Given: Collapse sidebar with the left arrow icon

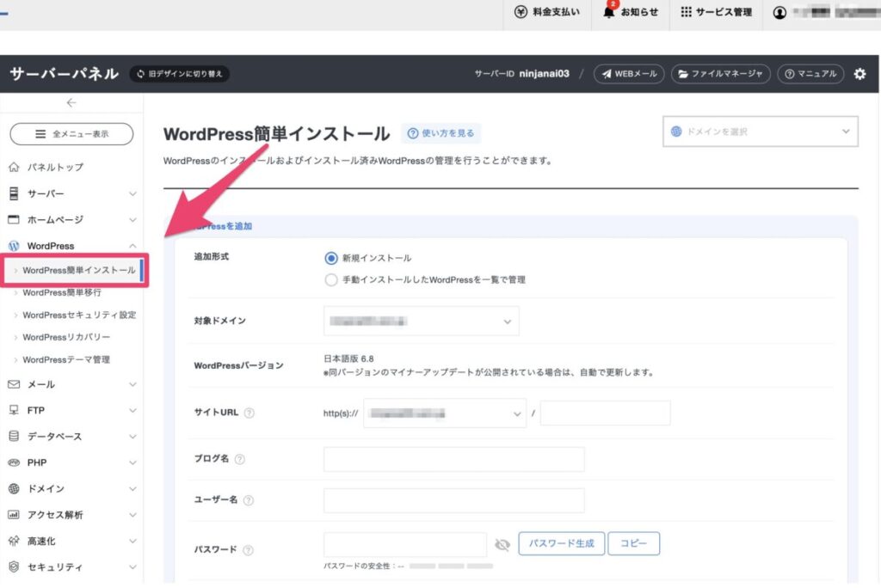Looking at the screenshot, I should click(71, 102).
